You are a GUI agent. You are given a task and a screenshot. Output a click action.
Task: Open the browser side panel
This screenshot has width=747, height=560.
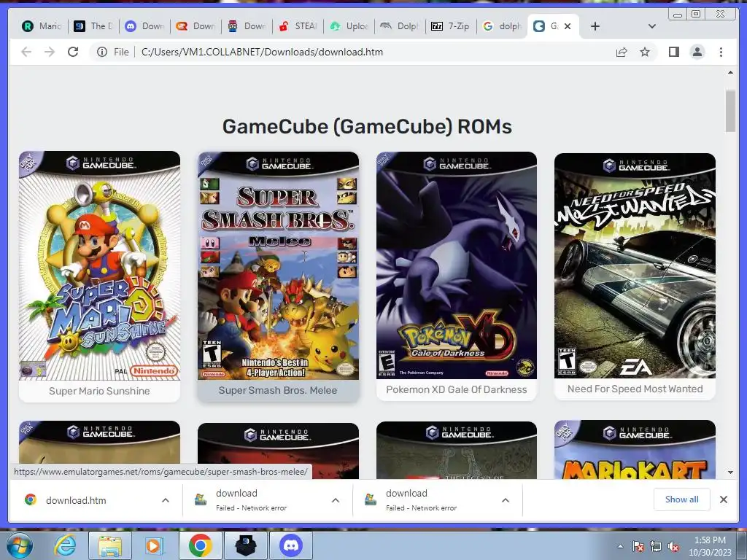(673, 52)
